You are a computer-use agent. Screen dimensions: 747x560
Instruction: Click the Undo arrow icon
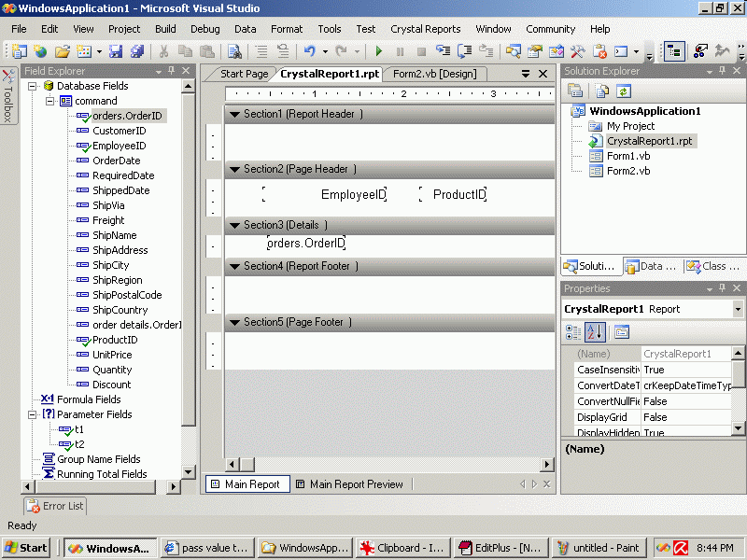[x=310, y=51]
